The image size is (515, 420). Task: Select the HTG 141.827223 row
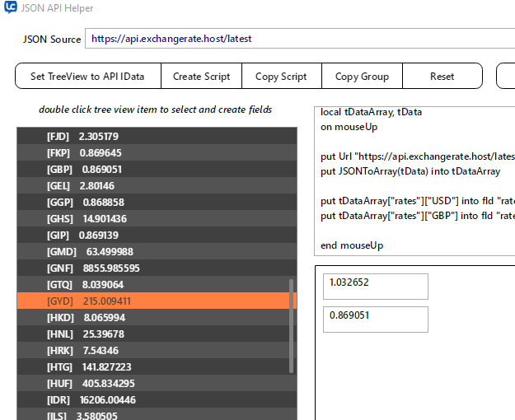pos(153,367)
